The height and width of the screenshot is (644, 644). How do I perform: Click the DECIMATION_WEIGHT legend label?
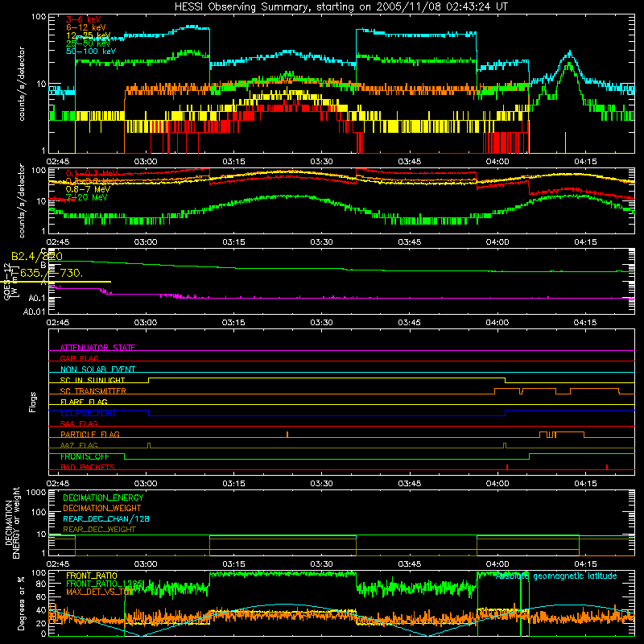coord(102,508)
